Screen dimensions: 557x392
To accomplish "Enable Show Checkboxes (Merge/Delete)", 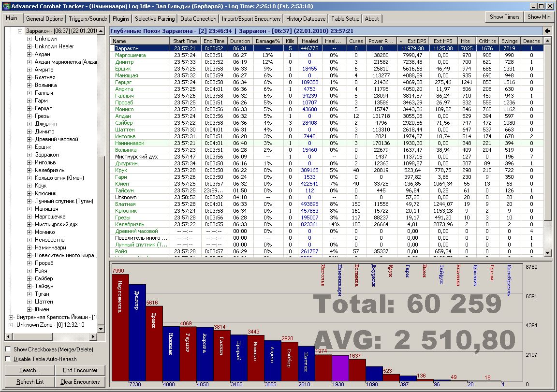I will click(x=8, y=349).
